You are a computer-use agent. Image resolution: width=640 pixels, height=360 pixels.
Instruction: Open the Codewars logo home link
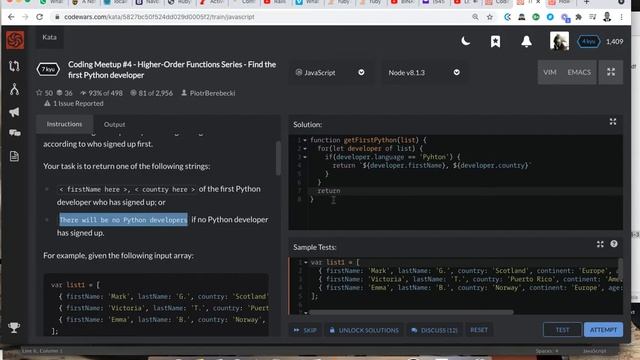coord(15,40)
